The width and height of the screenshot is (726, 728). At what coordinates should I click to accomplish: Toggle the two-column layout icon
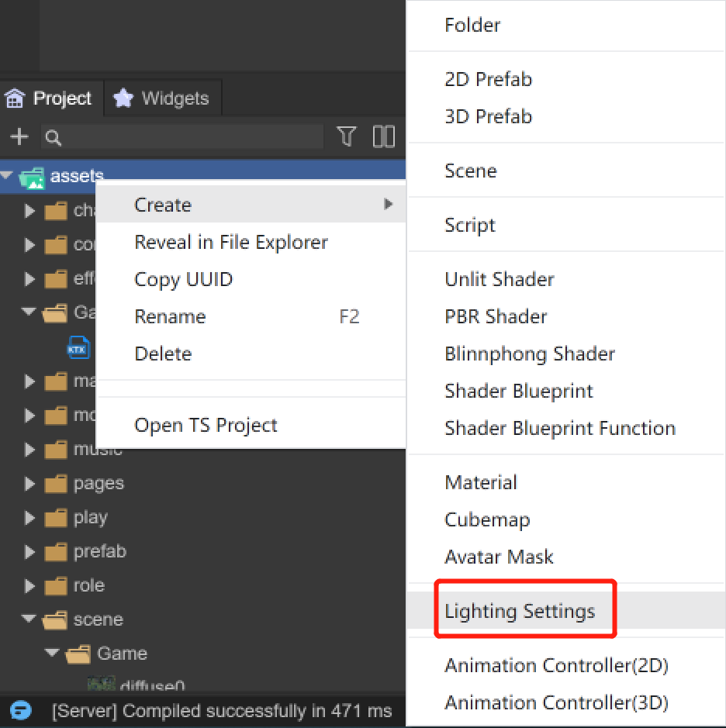coord(384,137)
